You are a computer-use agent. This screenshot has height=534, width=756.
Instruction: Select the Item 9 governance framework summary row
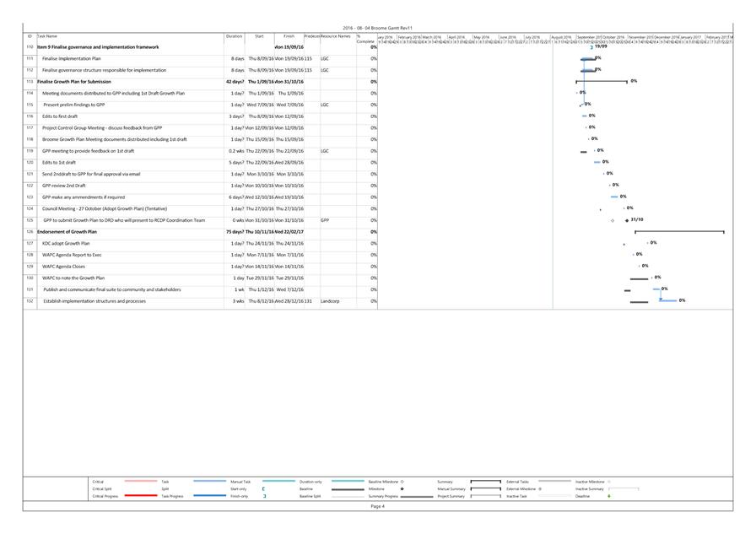(97, 47)
